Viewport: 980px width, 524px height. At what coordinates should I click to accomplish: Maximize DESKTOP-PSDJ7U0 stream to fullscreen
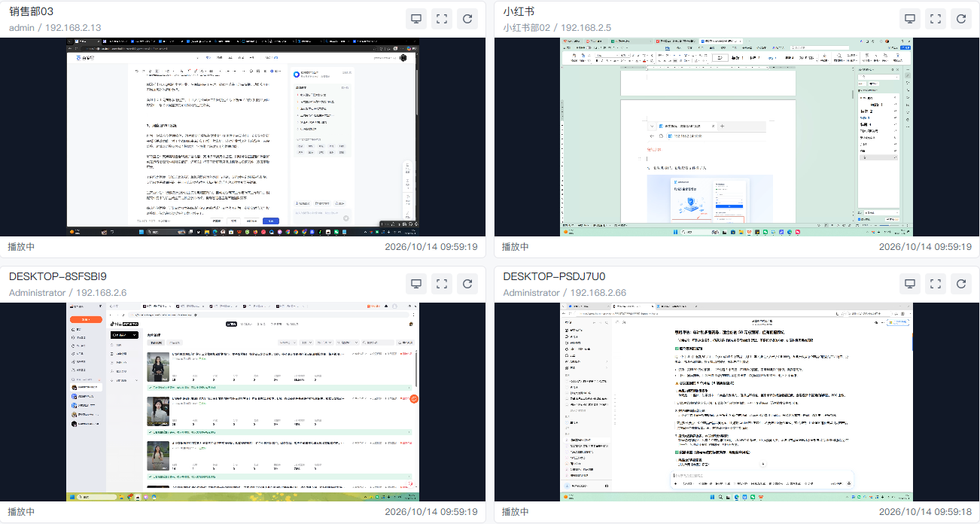(936, 284)
